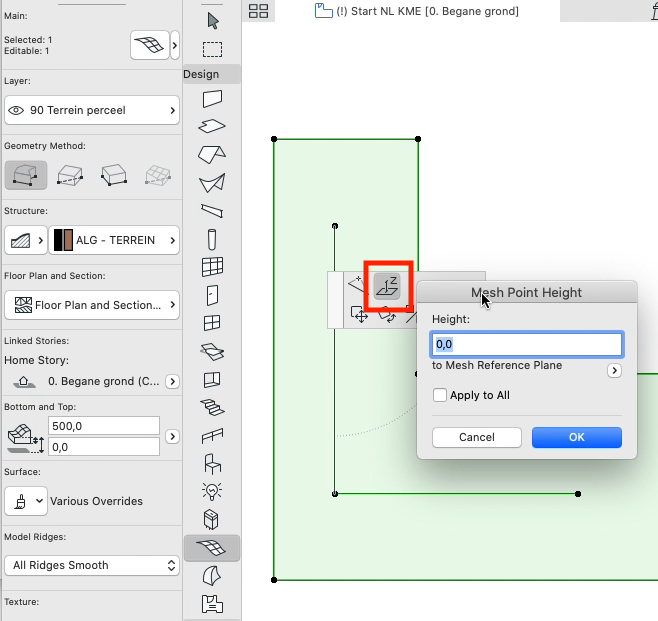
Task: Toggle layer visibility eye for 90 Terrein perceel
Action: 16,110
